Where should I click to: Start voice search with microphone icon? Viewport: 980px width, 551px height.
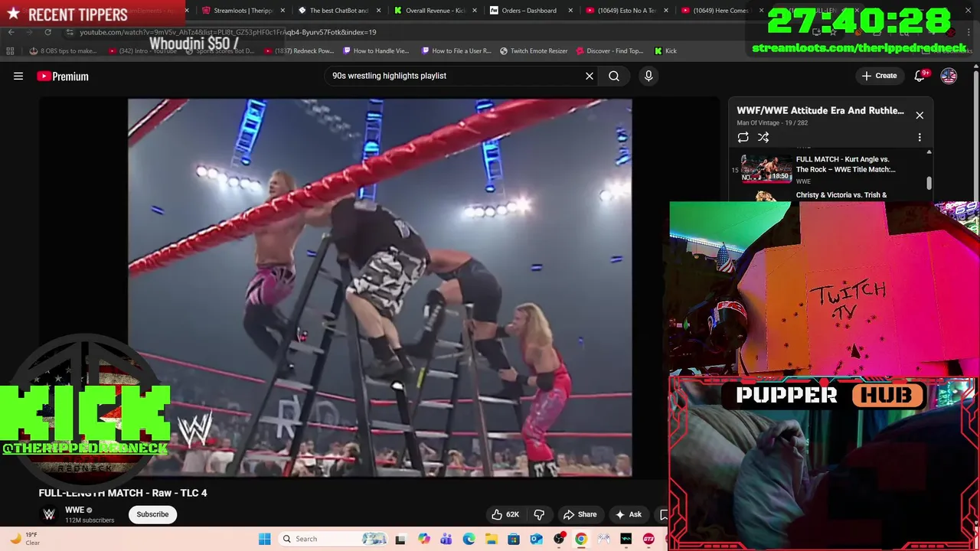[x=648, y=76]
